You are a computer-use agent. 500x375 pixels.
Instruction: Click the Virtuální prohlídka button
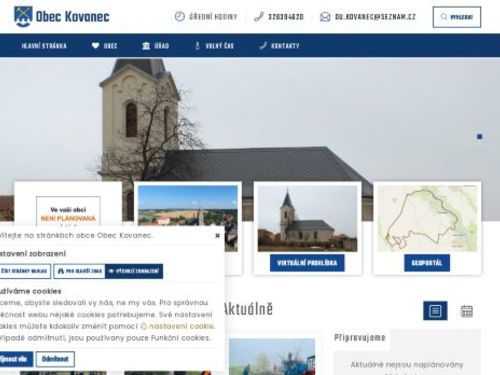[307, 263]
